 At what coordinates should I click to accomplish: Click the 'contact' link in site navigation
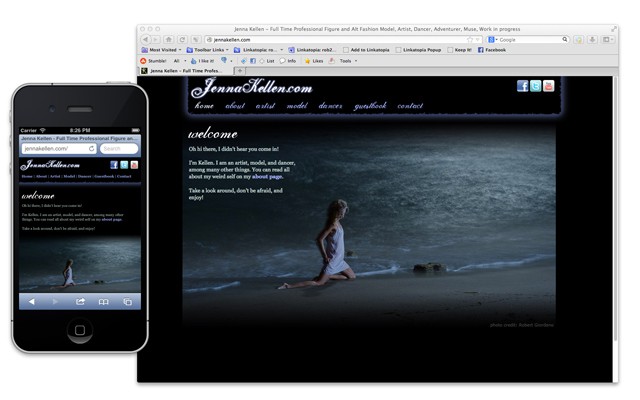410,106
